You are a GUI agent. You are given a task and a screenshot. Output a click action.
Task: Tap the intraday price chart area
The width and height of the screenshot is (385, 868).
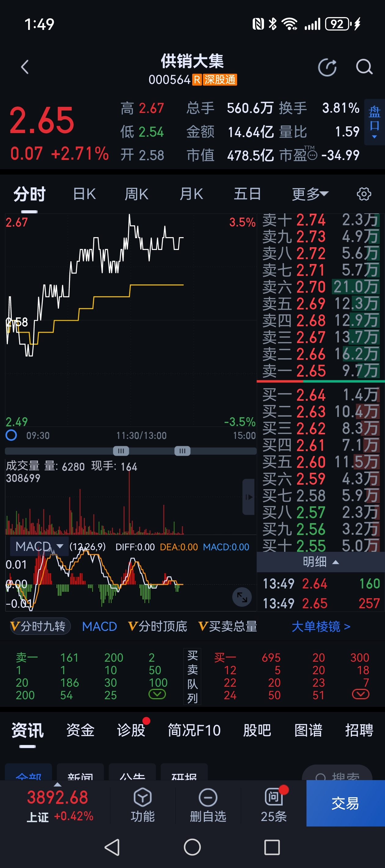click(x=130, y=320)
